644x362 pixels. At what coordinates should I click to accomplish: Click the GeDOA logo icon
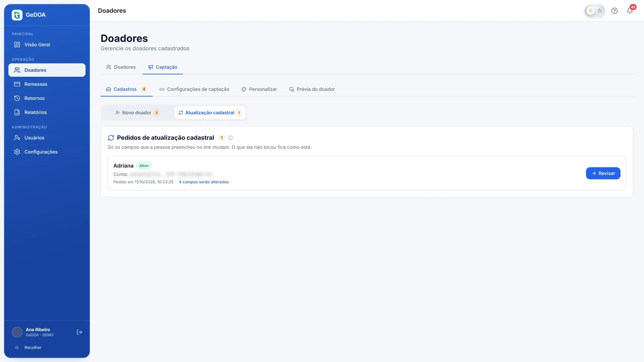(17, 15)
